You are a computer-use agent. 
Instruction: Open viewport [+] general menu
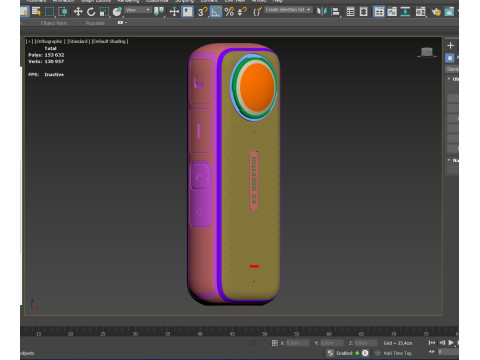30,41
